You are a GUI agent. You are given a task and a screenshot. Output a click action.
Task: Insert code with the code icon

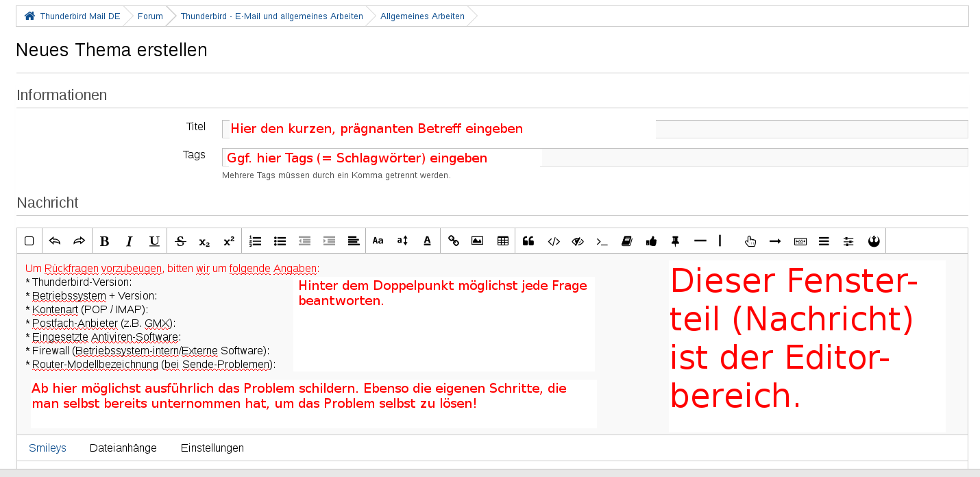click(x=553, y=241)
